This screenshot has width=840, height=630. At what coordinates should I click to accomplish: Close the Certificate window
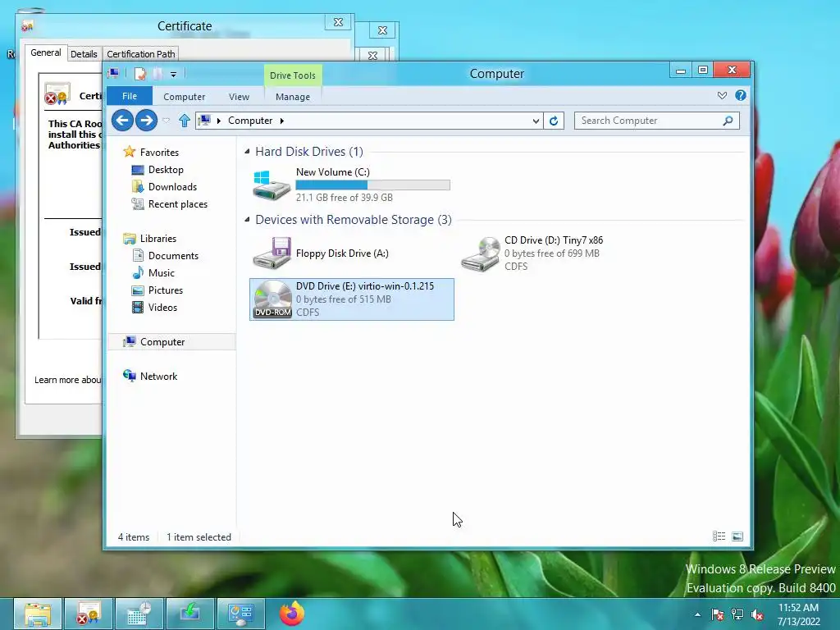(338, 22)
